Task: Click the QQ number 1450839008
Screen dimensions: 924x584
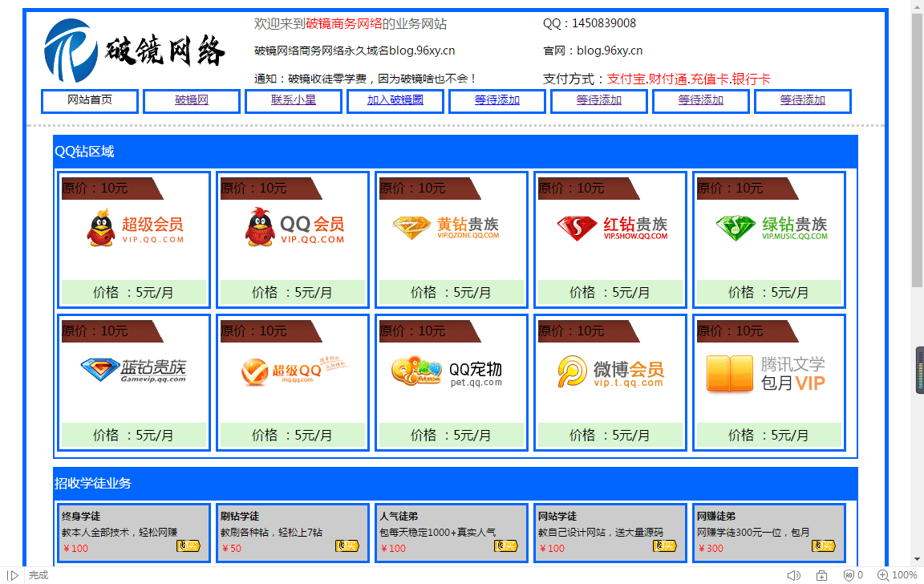Action: coord(604,23)
